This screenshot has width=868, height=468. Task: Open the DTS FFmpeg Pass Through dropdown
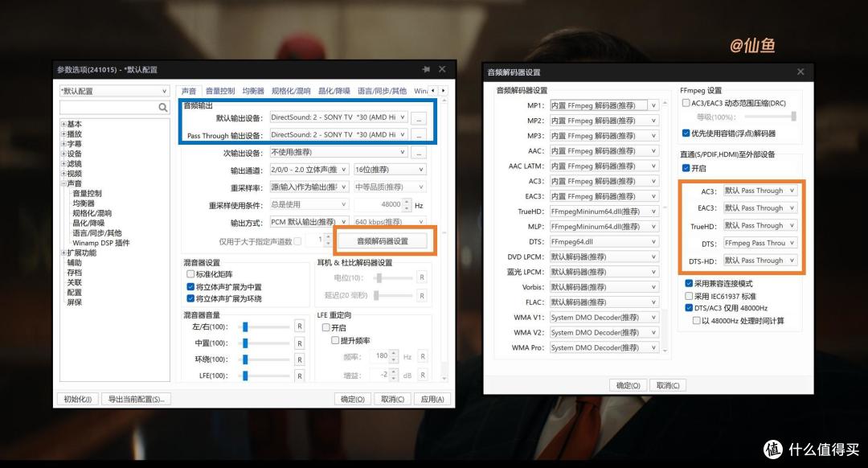coord(760,243)
